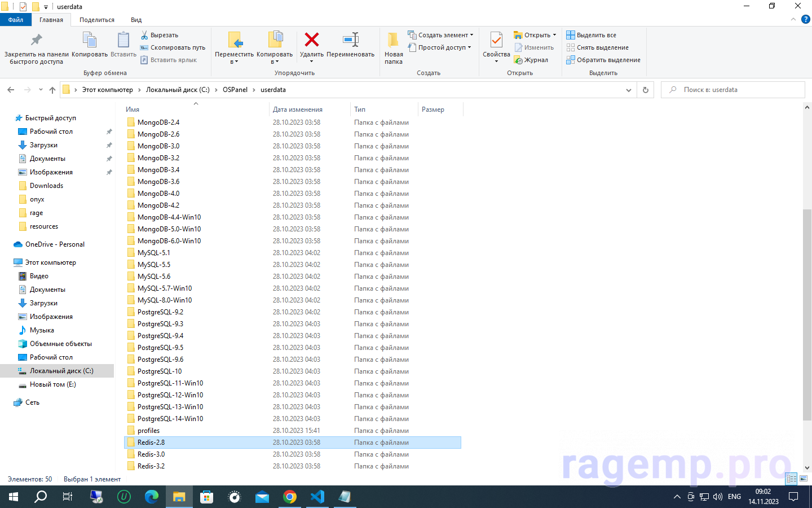
Task: Refresh the current folder view
Action: point(646,90)
